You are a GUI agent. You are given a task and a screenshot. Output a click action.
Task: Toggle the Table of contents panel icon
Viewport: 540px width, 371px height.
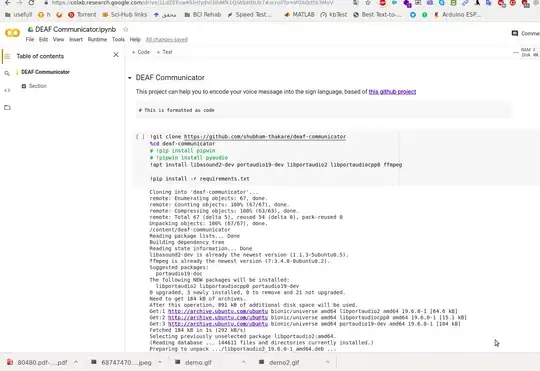[x=7, y=56]
